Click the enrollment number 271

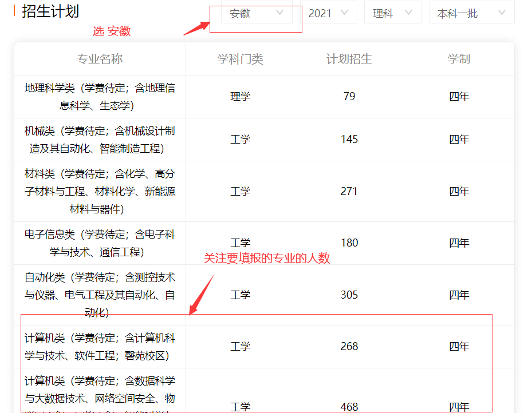[x=349, y=192]
